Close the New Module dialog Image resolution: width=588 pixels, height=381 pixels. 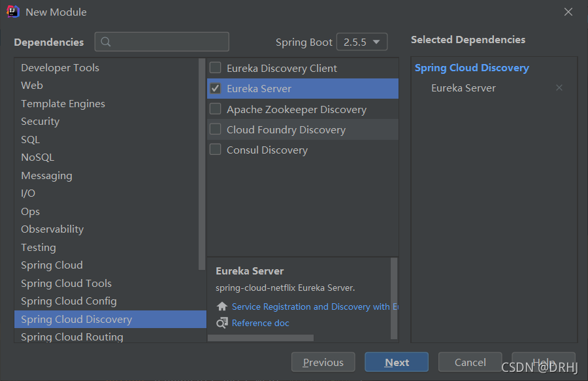pyautogui.click(x=568, y=12)
